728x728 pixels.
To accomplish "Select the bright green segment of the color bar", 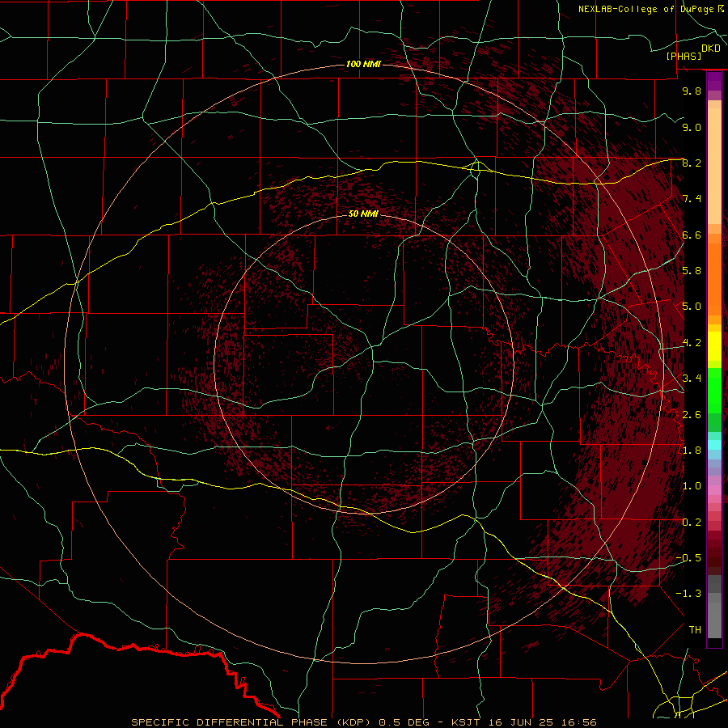I will click(x=714, y=391).
